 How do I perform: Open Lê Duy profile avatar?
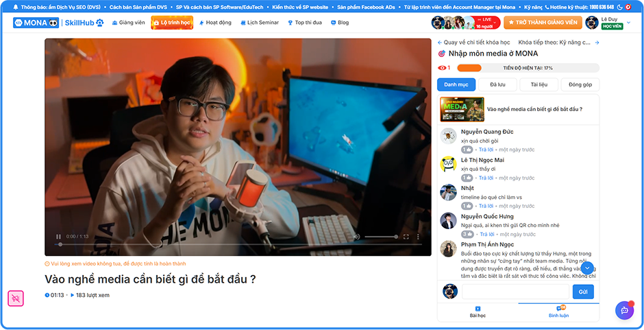[592, 23]
